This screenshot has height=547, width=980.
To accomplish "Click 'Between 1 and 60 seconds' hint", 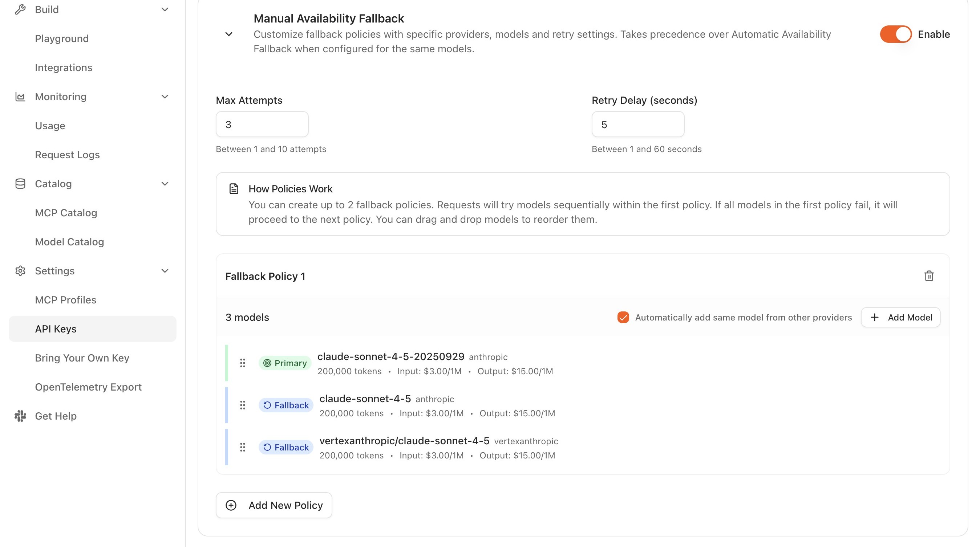I will tap(646, 149).
